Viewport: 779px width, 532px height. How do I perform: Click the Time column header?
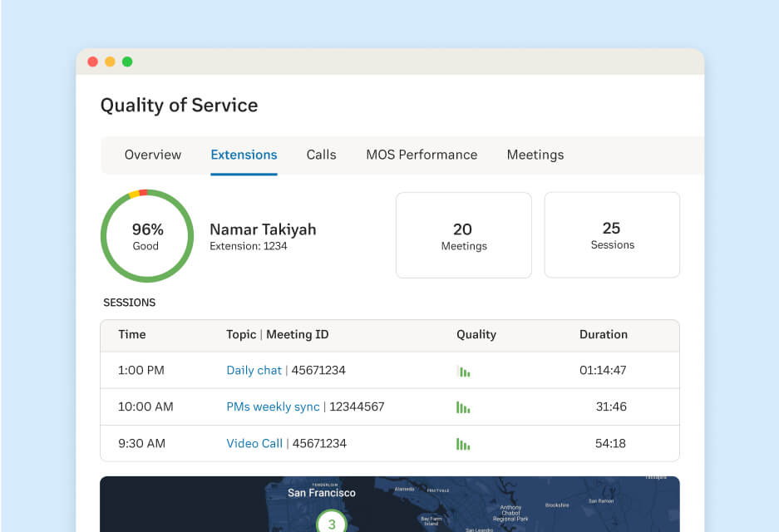pyautogui.click(x=132, y=335)
